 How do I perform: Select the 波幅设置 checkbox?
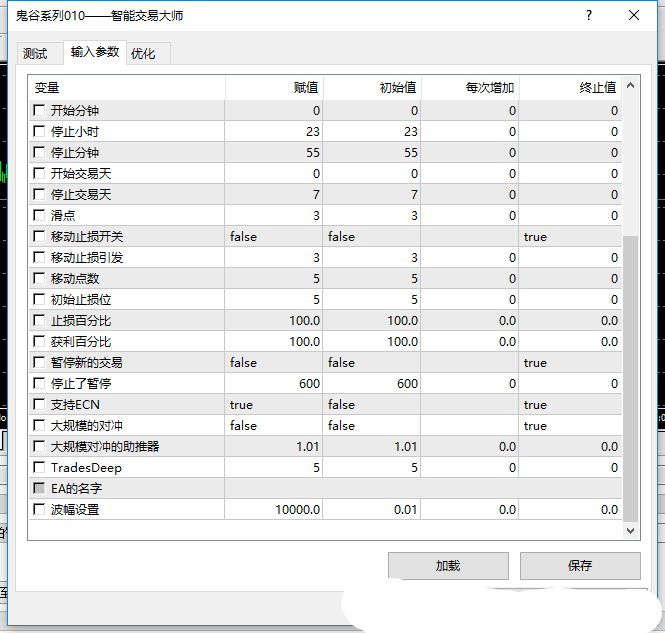coord(39,510)
